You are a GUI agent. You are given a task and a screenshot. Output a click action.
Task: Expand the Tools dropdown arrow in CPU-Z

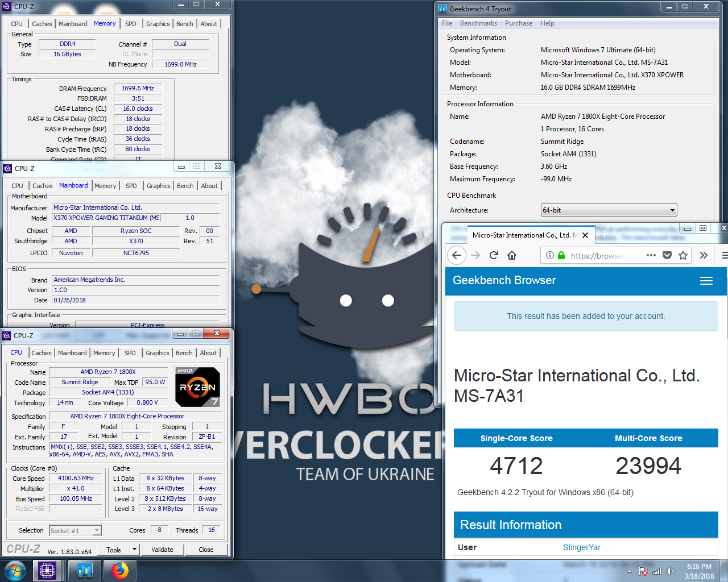tap(135, 550)
